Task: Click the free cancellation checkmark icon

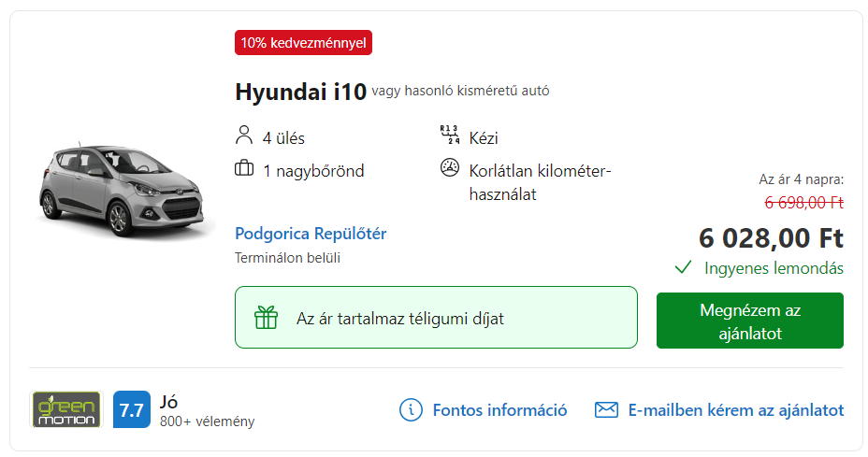Action: [683, 268]
